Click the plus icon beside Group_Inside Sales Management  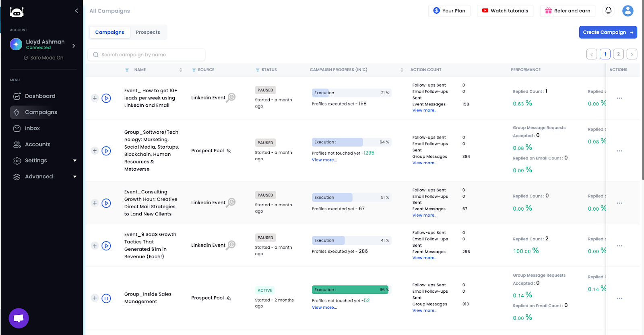[95, 298]
